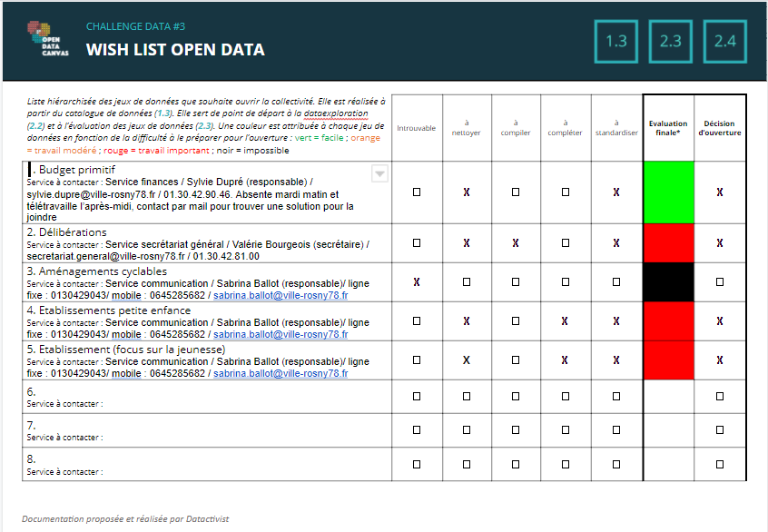The image size is (768, 532).
Task: Click the underlined word dataexploration
Action: 336,113
